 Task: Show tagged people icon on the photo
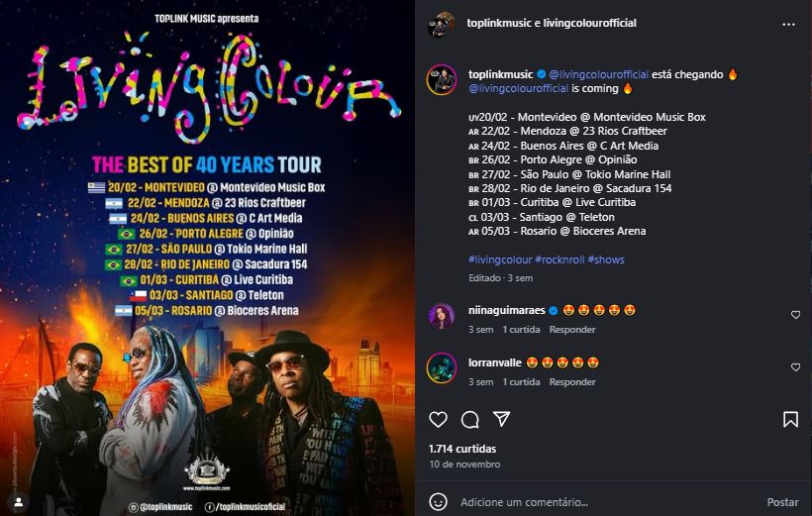[19, 501]
